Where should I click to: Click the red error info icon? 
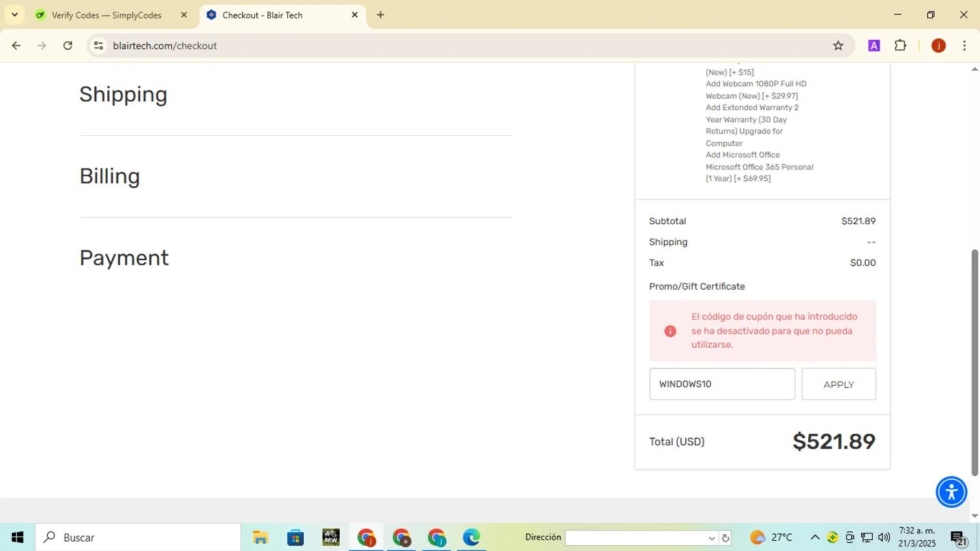670,331
